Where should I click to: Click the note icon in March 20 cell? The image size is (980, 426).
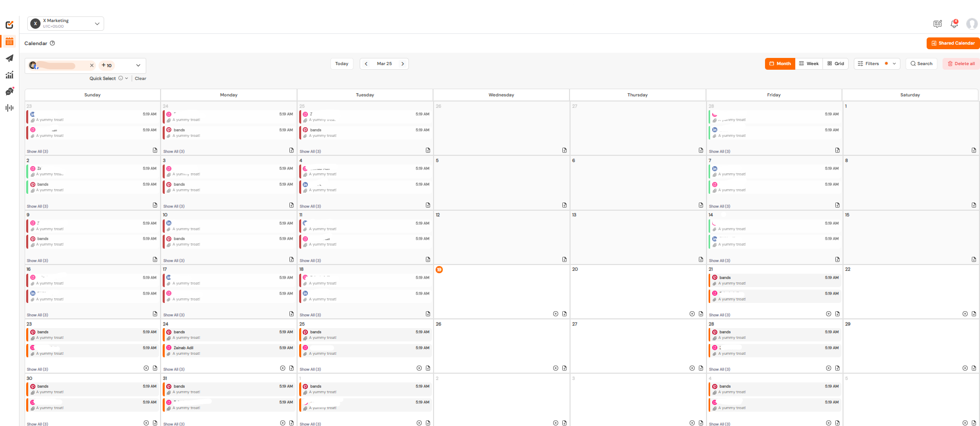(x=701, y=314)
